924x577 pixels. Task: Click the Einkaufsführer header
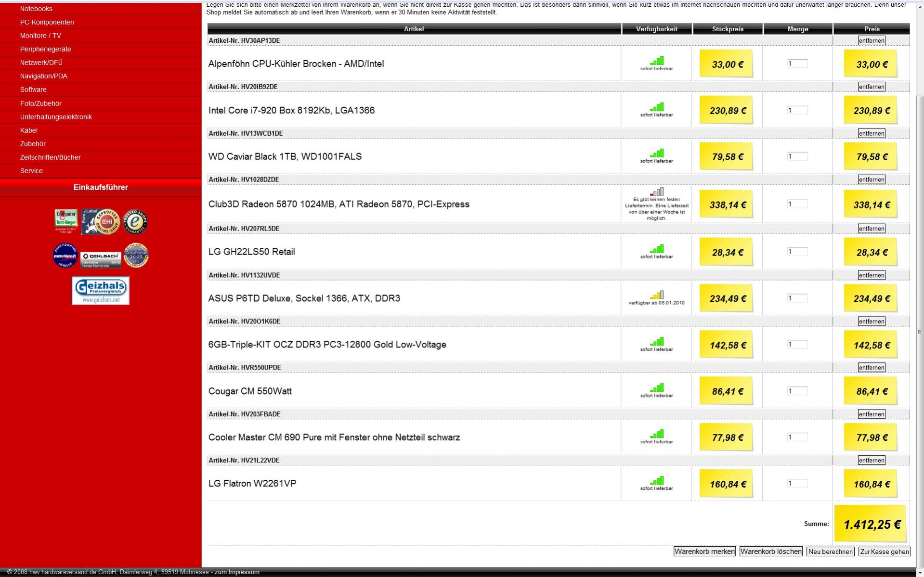pyautogui.click(x=101, y=187)
